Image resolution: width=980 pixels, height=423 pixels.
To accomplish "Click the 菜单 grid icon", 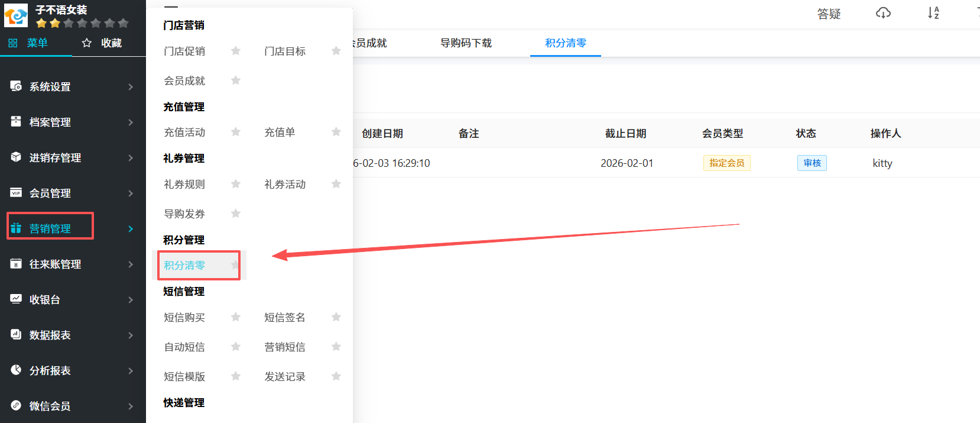I will pyautogui.click(x=13, y=43).
